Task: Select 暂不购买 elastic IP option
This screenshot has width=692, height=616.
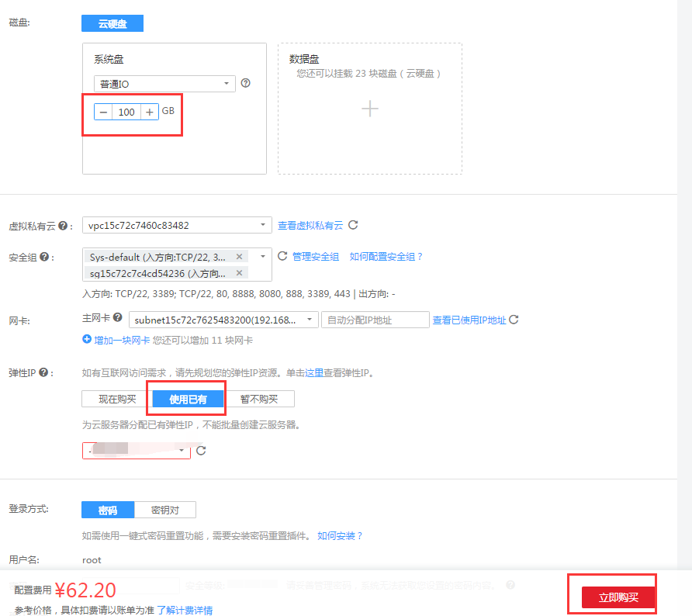Action: click(260, 400)
